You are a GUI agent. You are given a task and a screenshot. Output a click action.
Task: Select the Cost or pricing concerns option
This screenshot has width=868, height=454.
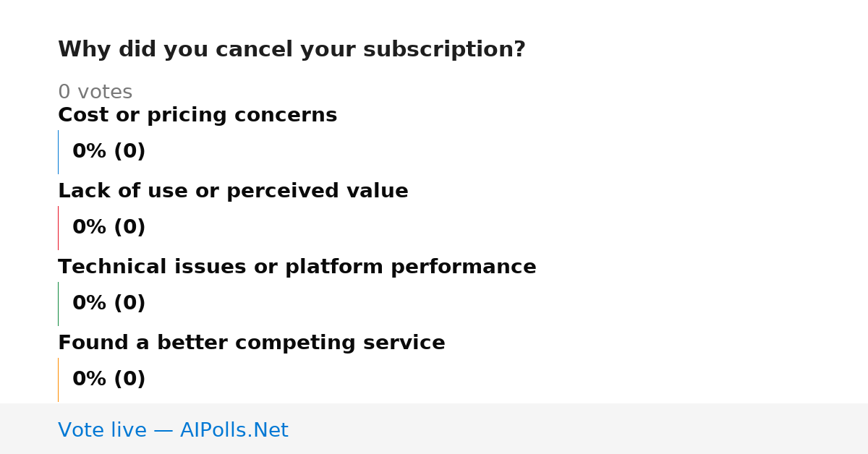click(197, 115)
